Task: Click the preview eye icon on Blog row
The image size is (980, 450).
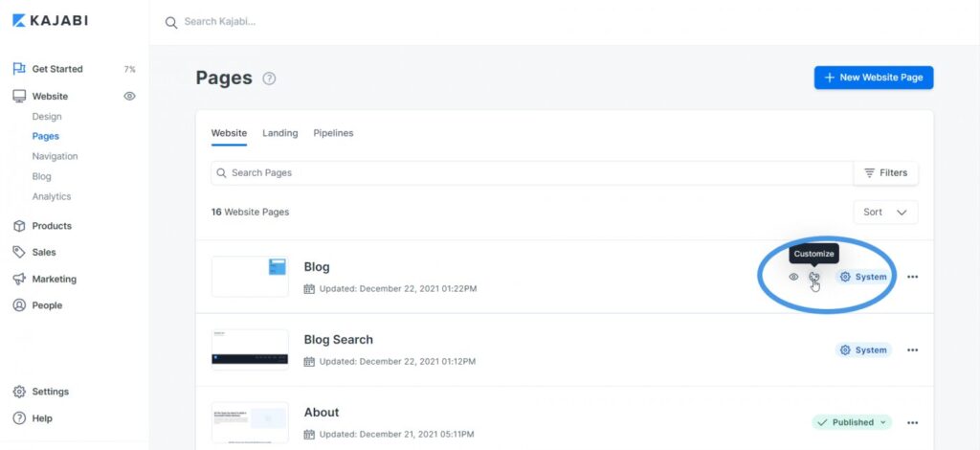Action: pyautogui.click(x=793, y=277)
